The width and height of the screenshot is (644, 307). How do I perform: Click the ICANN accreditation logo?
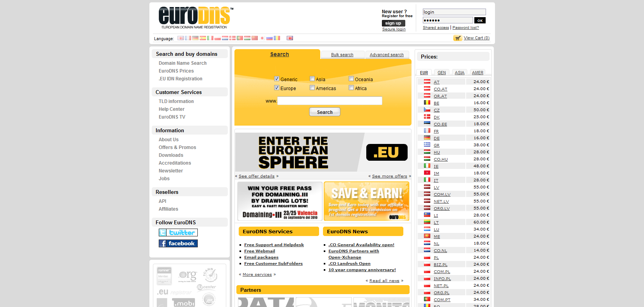click(x=210, y=275)
